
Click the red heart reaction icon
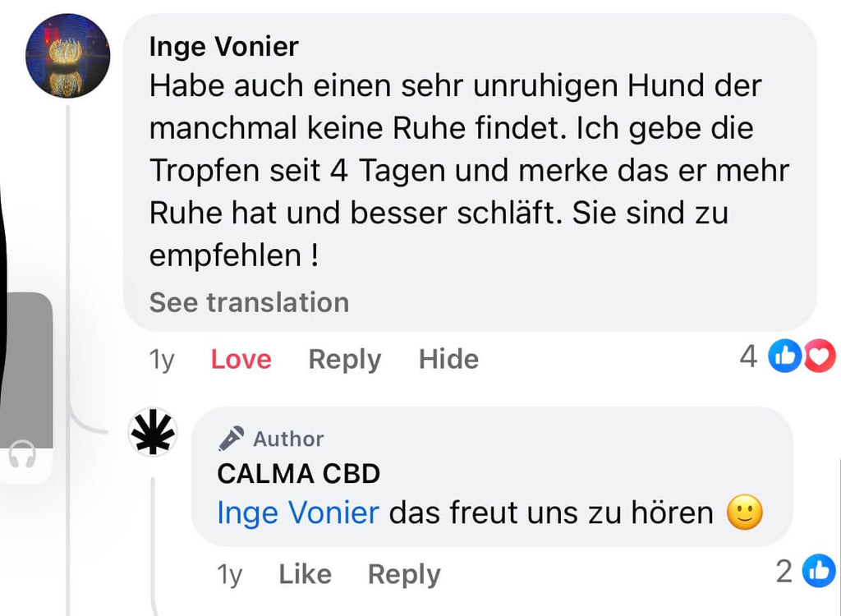[819, 356]
